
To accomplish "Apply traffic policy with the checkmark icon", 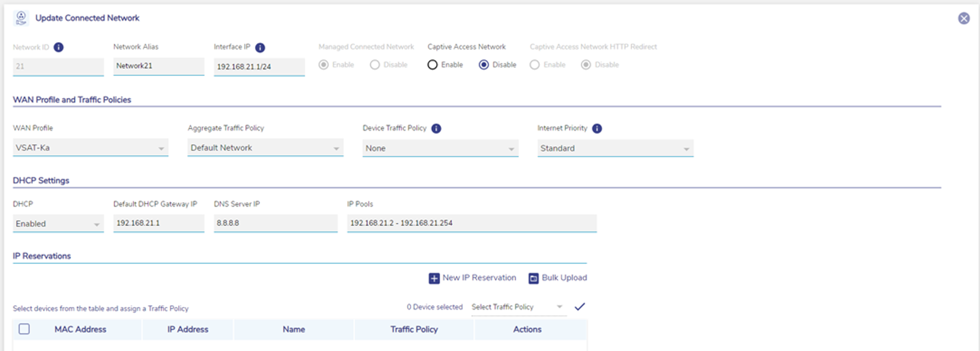I will [580, 307].
